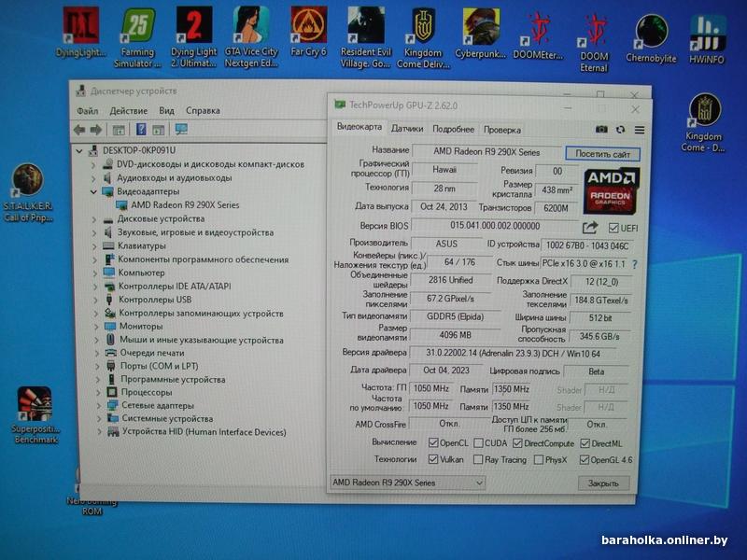This screenshot has height=560, width=747.
Task: Toggle the PhysX checkbox
Action: 539,460
